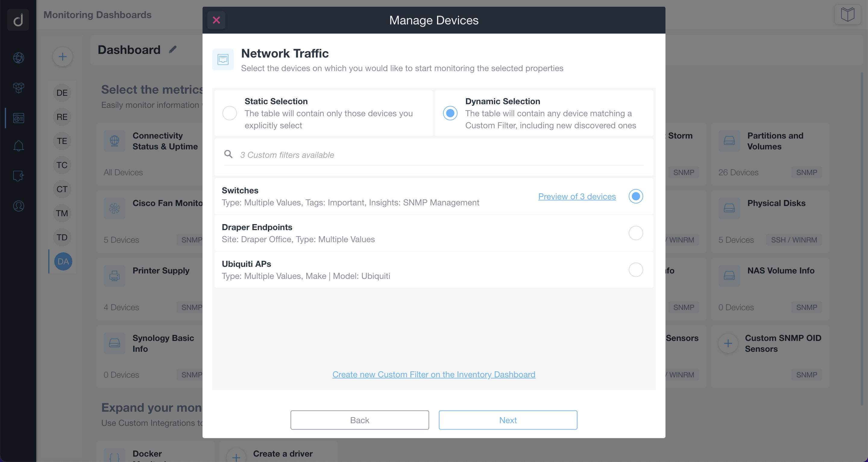Image resolution: width=868 pixels, height=462 pixels.
Task: Click the Back button
Action: (360, 420)
